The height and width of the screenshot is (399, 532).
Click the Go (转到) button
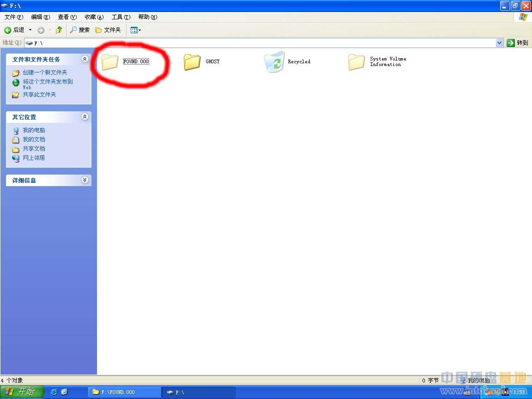coord(517,43)
